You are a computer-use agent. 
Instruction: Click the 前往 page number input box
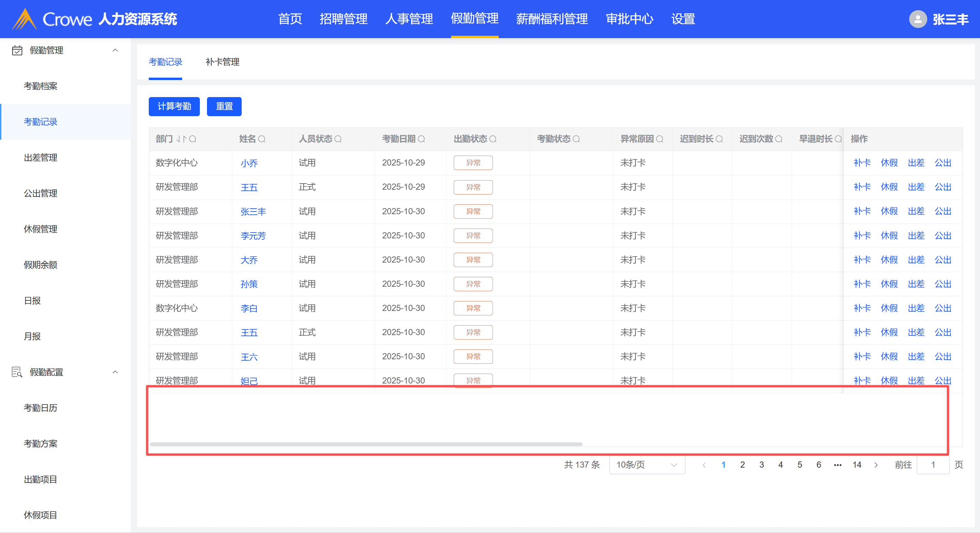(x=933, y=465)
